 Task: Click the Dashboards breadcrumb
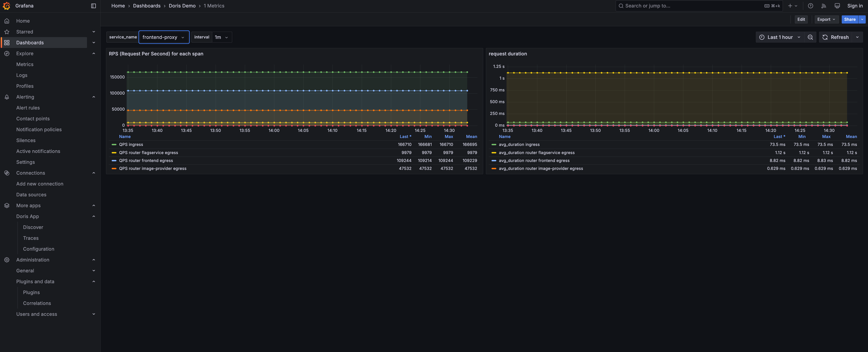pos(147,6)
